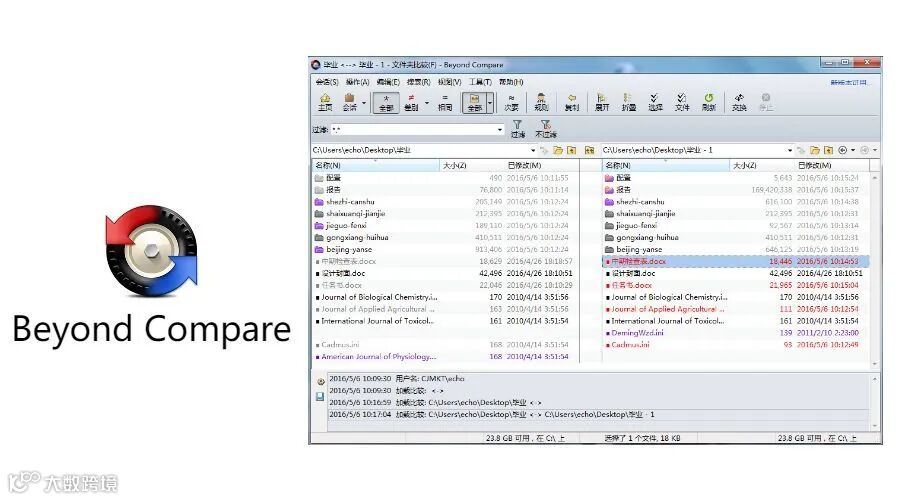Toggle the 差别 show differences button
Image resolution: width=900 pixels, height=500 pixels.
point(411,103)
